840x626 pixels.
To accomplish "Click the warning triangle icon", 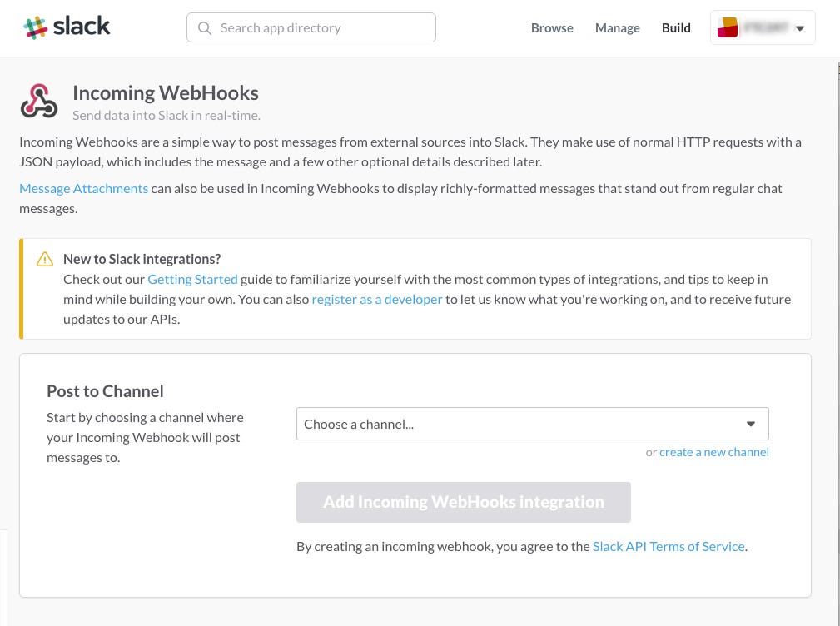I will pos(45,259).
